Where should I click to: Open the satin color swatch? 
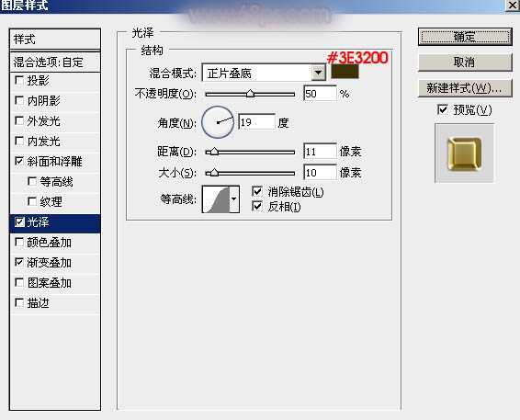[345, 72]
